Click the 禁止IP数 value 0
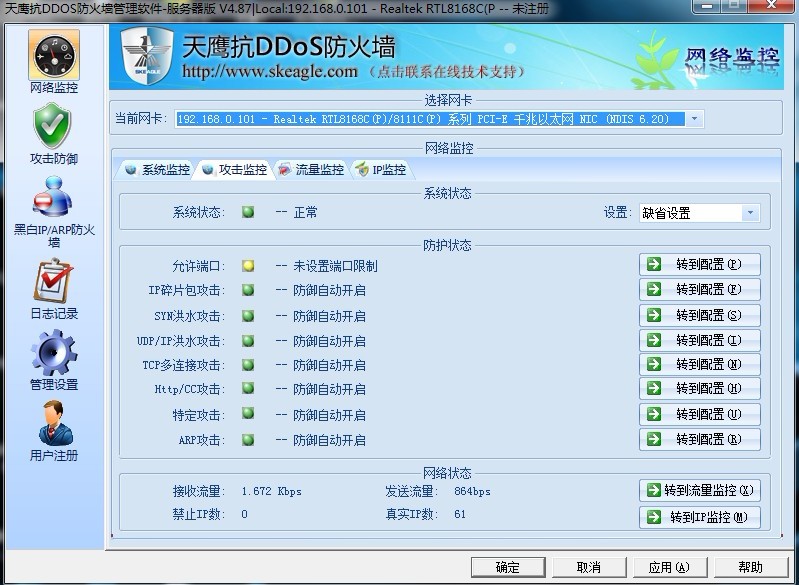 pyautogui.click(x=245, y=514)
